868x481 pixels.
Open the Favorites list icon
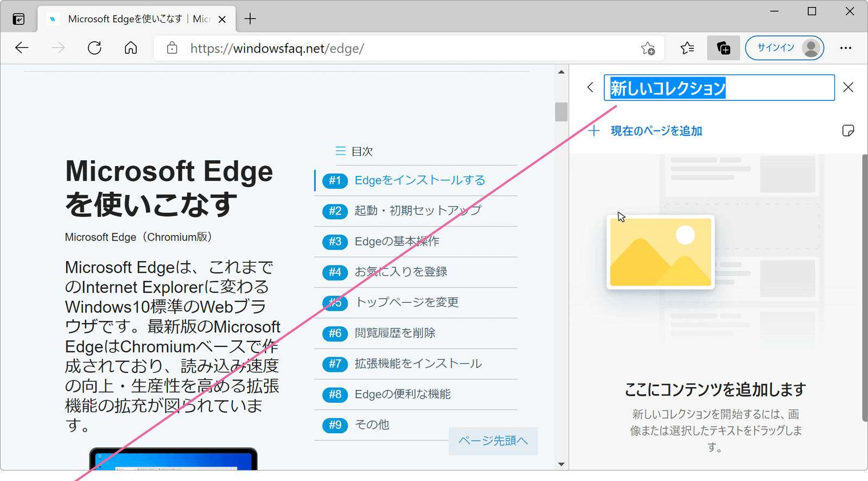tap(687, 48)
